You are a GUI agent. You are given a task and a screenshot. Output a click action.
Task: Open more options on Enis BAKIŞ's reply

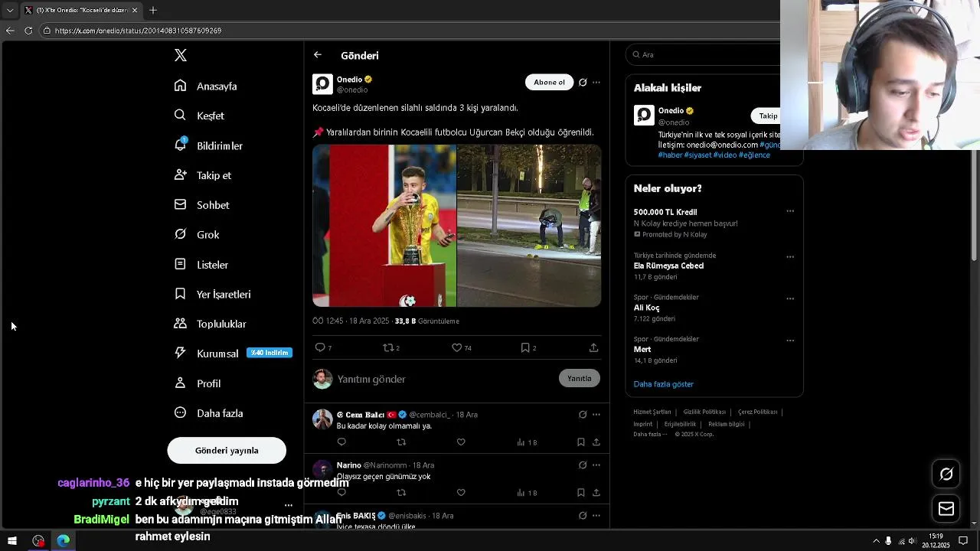click(596, 516)
